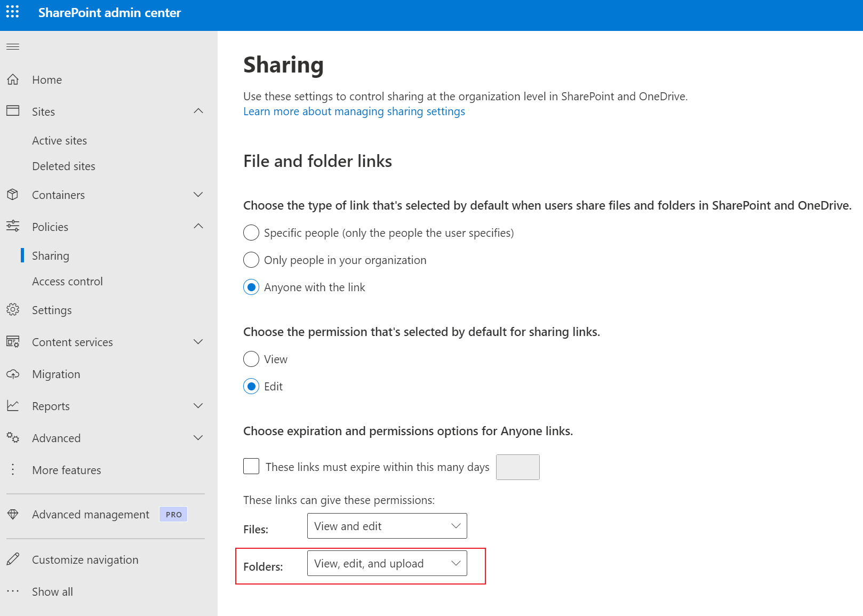Click the Migration cloud icon
The image size is (863, 616).
pos(13,374)
